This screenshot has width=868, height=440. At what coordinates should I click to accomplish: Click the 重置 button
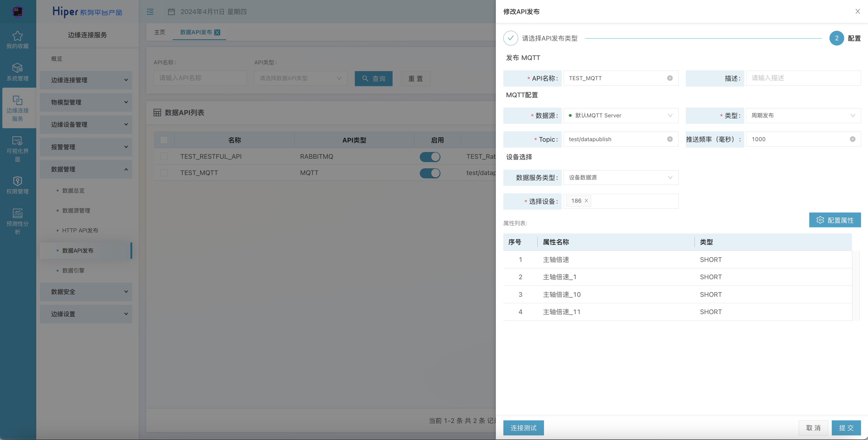coord(415,78)
